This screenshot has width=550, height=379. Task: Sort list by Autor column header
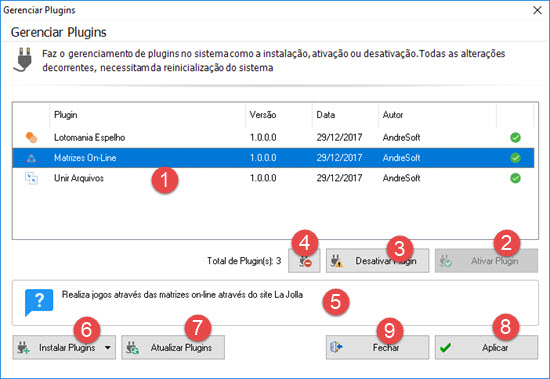(437, 115)
